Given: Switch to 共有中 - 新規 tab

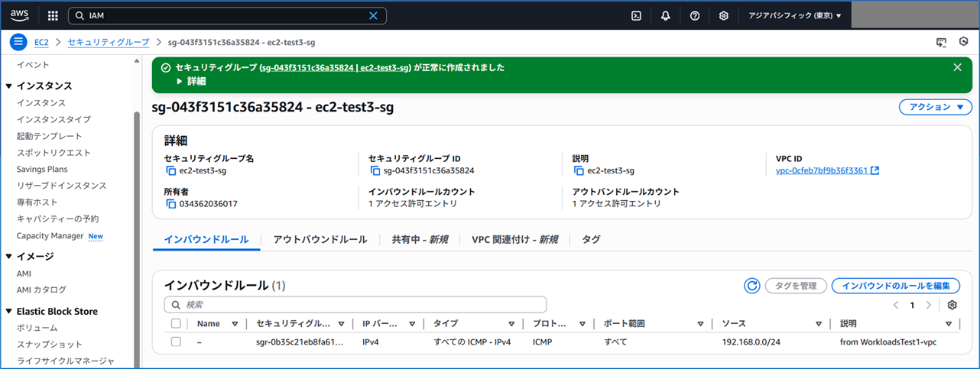Looking at the screenshot, I should pyautogui.click(x=420, y=239).
